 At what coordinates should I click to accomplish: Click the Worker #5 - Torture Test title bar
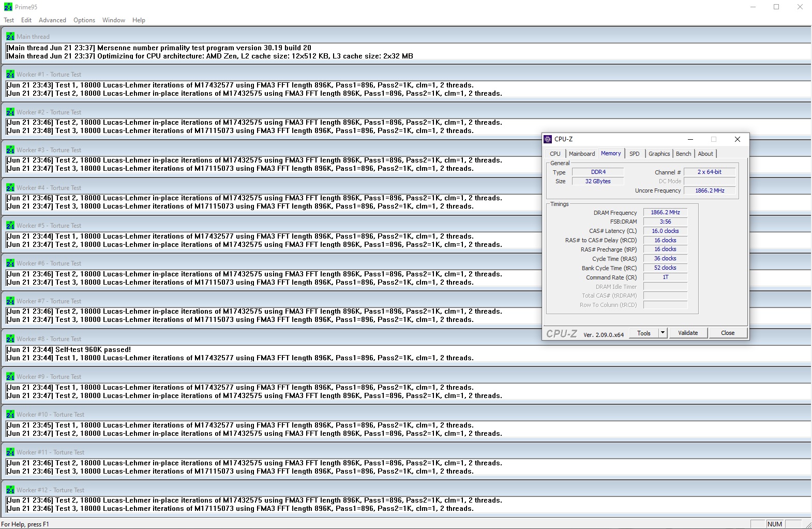tap(405, 225)
